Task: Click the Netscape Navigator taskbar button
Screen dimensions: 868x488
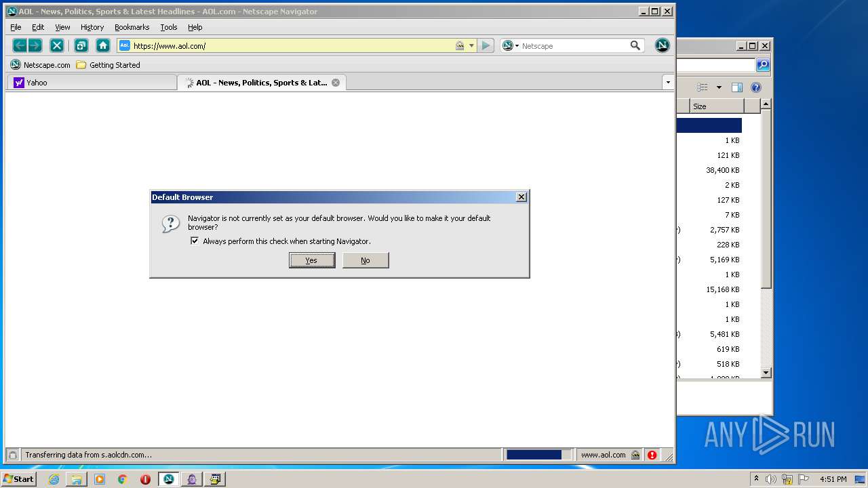Action: (x=169, y=479)
